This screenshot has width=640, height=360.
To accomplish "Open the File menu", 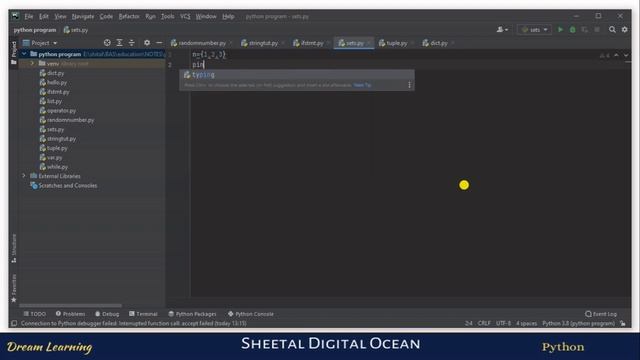I will [x=29, y=16].
